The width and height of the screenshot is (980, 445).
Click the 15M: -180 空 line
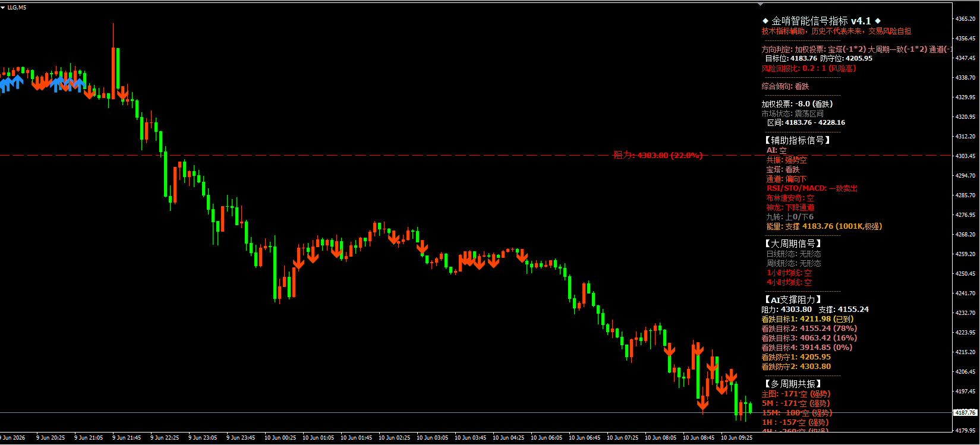point(797,413)
